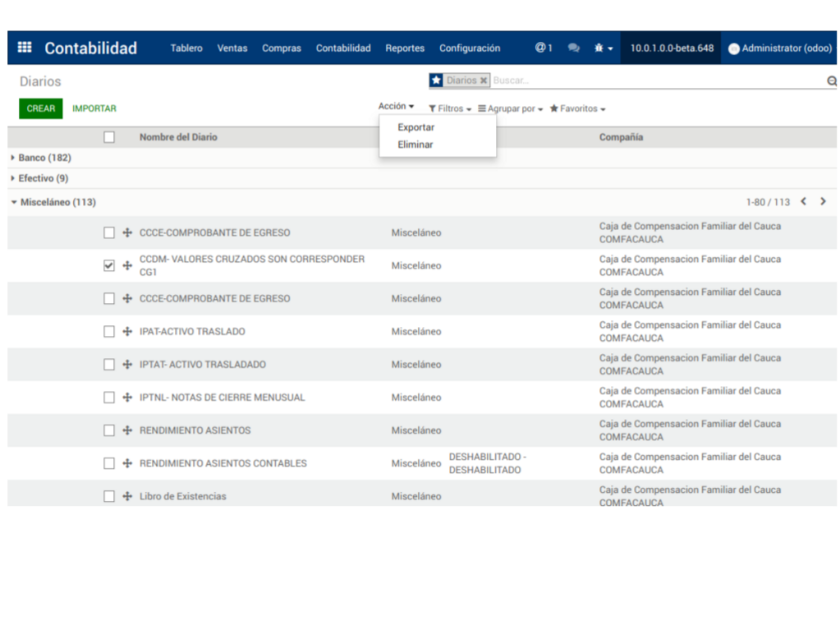The image size is (840, 630).
Task: Check the RENDIMIENTO ASIENTOS row checkbox
Action: click(109, 430)
